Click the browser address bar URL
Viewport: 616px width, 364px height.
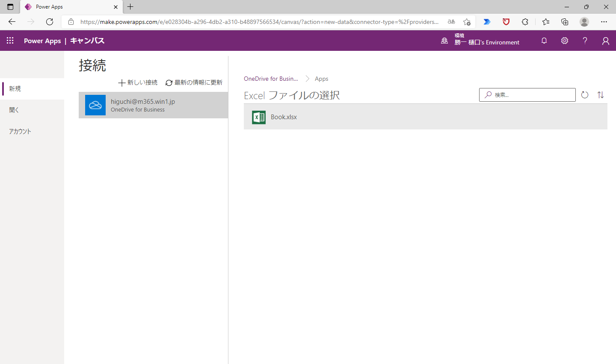[259, 22]
